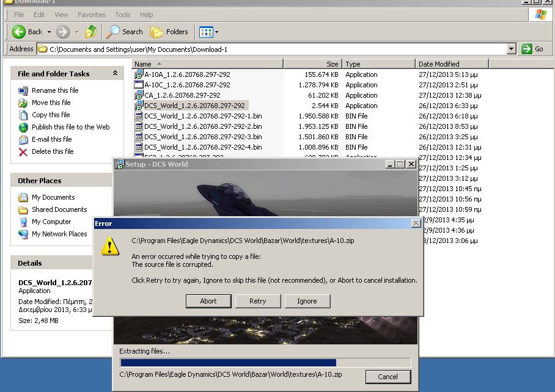Click the red X Delete this file icon

tap(23, 152)
